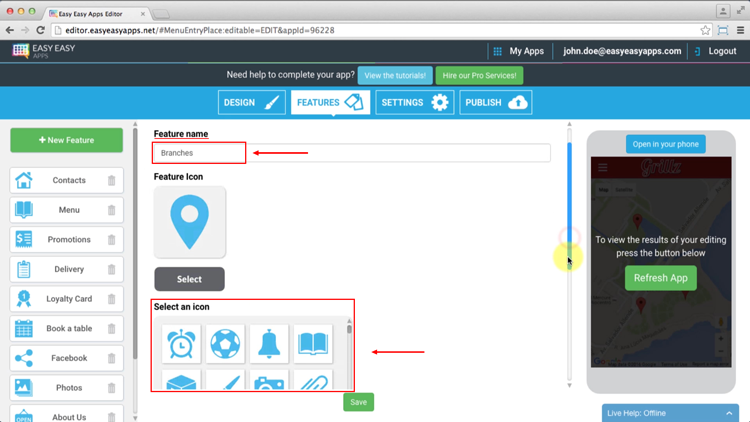Viewport: 750px width, 422px height.
Task: Choose the soccer ball icon
Action: tap(225, 344)
